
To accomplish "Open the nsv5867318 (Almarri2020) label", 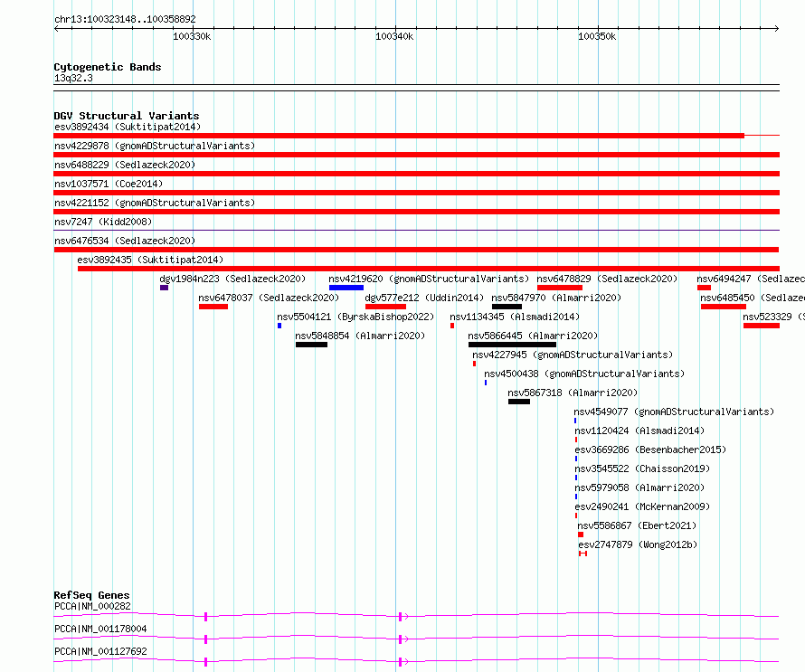I will (x=573, y=393).
